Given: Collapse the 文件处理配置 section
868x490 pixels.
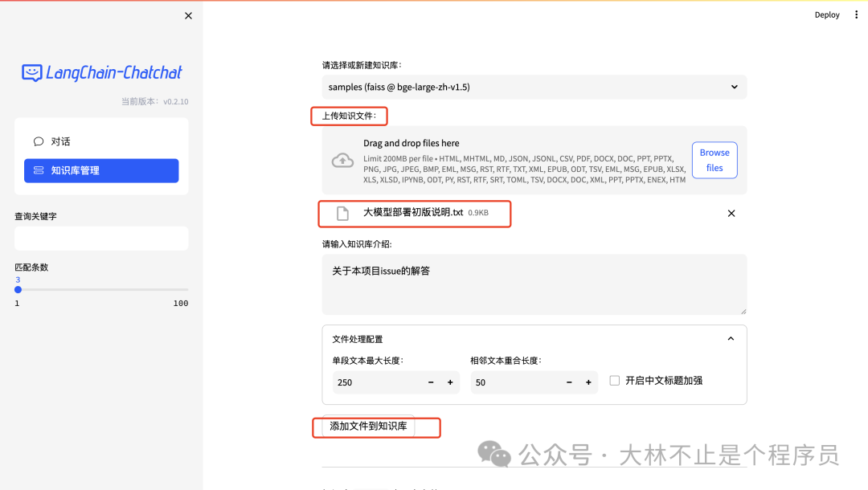Looking at the screenshot, I should pyautogui.click(x=731, y=338).
